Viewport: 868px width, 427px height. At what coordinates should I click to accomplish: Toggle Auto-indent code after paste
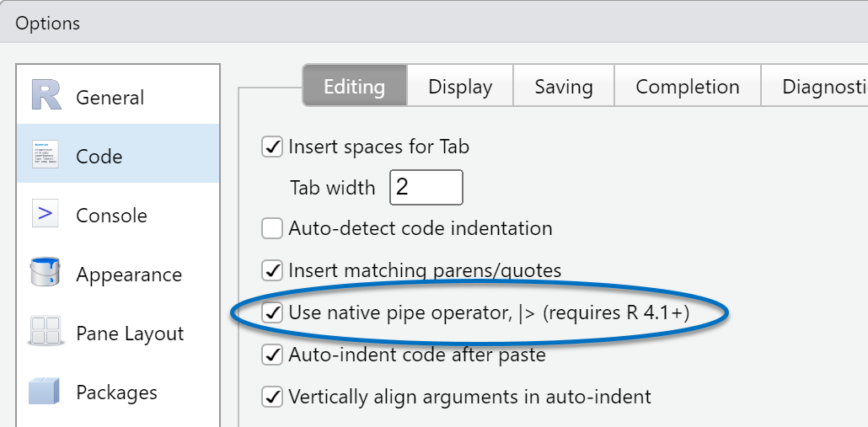coord(272,355)
